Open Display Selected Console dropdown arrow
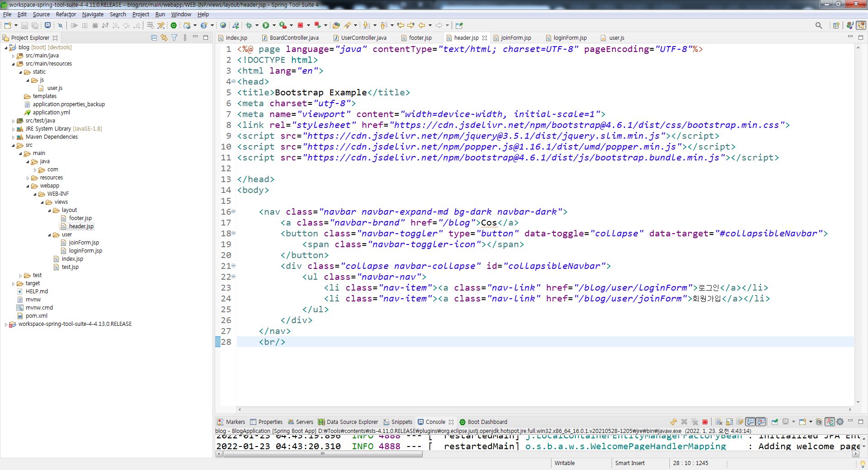The image size is (868, 470). [793, 422]
